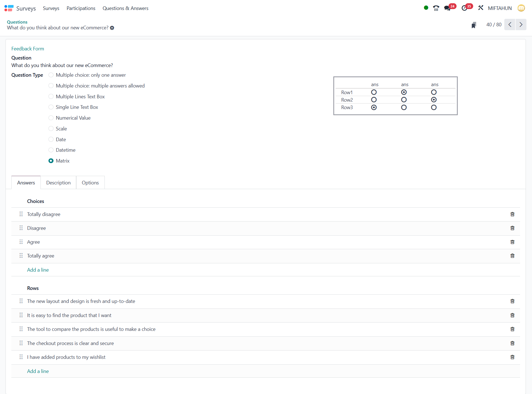The height and width of the screenshot is (394, 532).
Task: Open the Participations menu
Action: 81,8
